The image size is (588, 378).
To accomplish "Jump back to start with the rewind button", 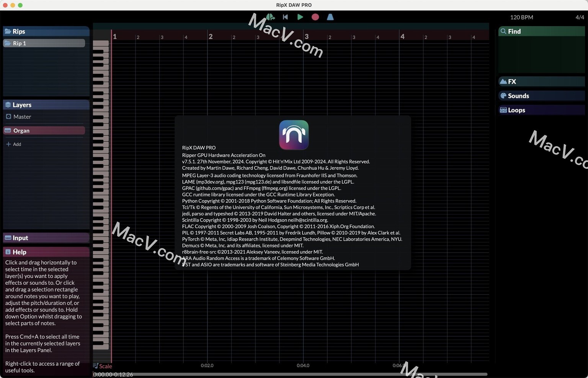I will coord(285,17).
